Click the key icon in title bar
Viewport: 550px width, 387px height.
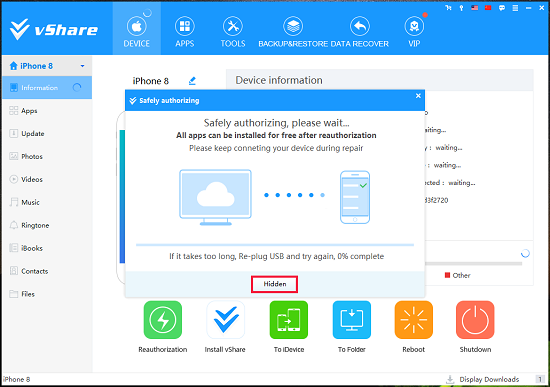[x=461, y=8]
